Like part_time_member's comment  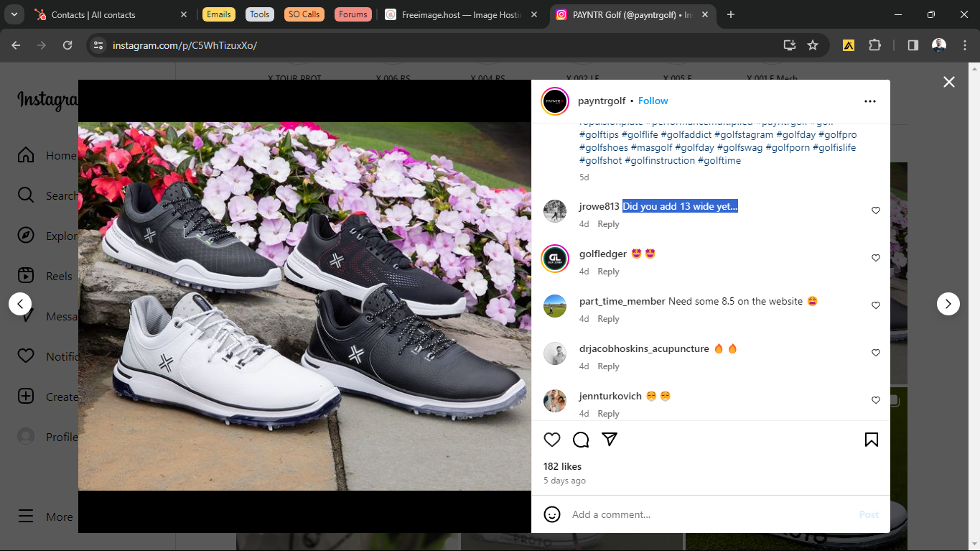tap(876, 305)
